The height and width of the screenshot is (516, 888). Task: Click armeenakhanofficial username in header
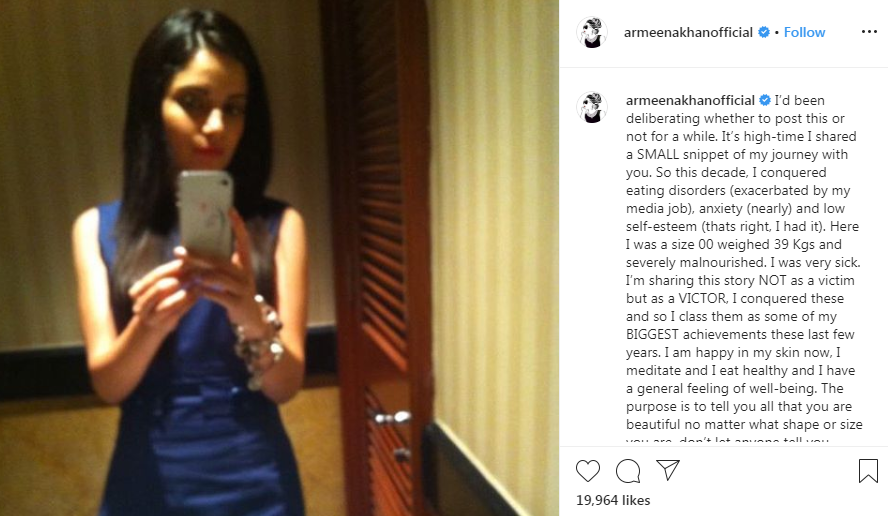point(688,32)
